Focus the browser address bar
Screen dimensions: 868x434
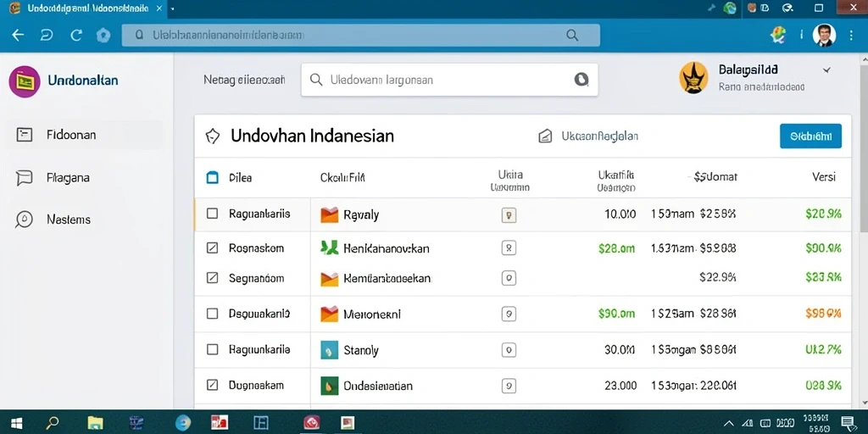361,36
